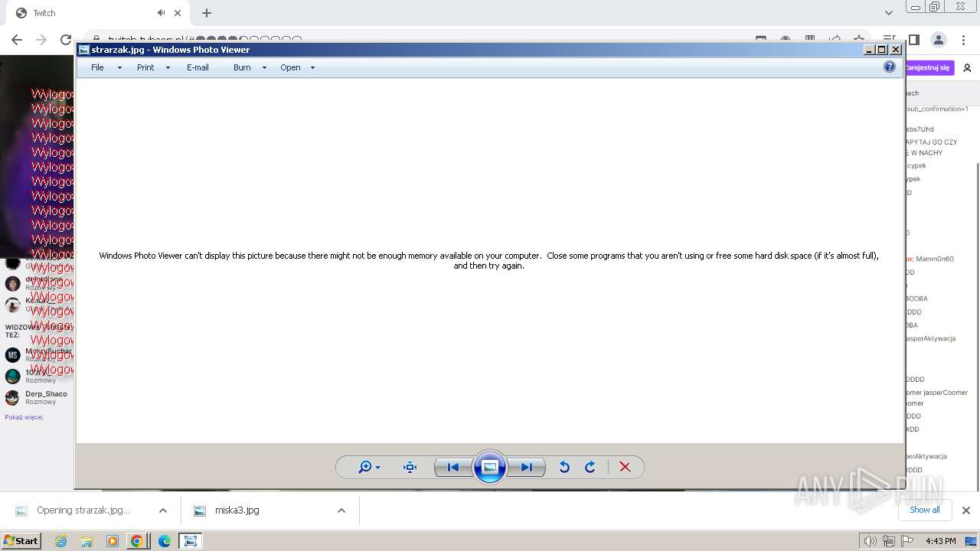Click Mamm0n60 chat username
980x551 pixels.
[935, 259]
